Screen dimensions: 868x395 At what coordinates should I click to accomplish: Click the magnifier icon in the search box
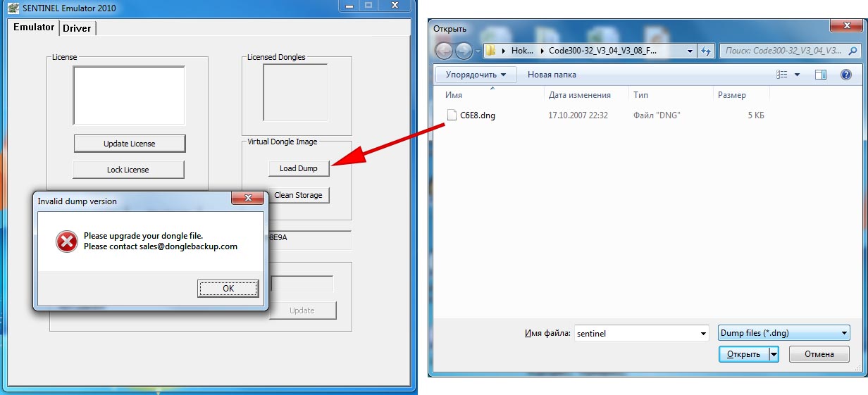coord(853,51)
